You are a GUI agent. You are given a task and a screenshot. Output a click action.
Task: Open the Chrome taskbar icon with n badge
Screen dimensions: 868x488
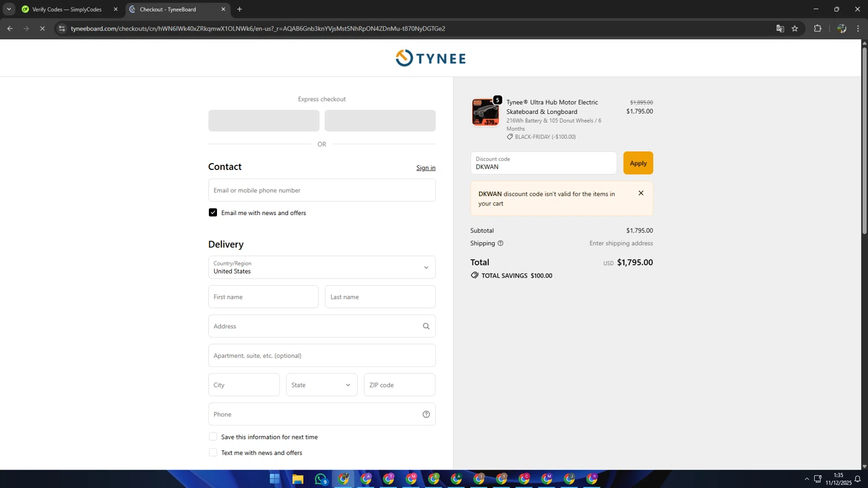point(592,479)
